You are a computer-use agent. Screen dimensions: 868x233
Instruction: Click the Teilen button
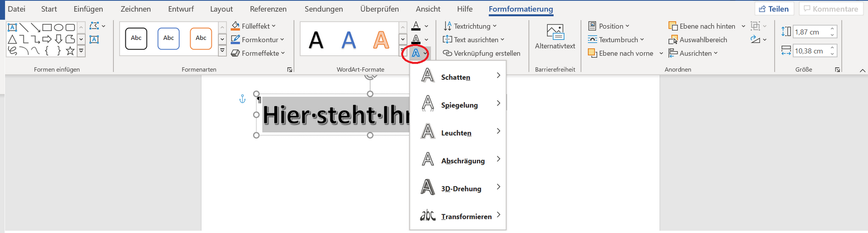774,9
